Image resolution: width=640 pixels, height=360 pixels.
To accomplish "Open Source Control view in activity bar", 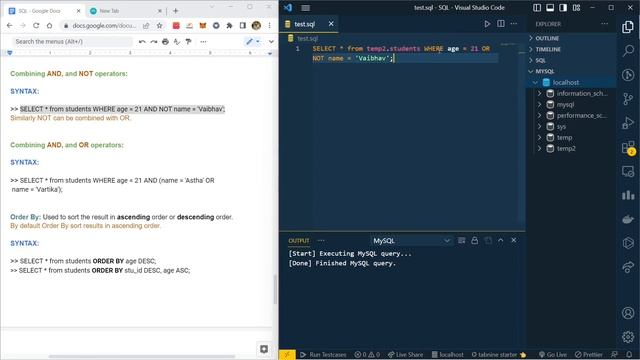I will [x=628, y=99].
